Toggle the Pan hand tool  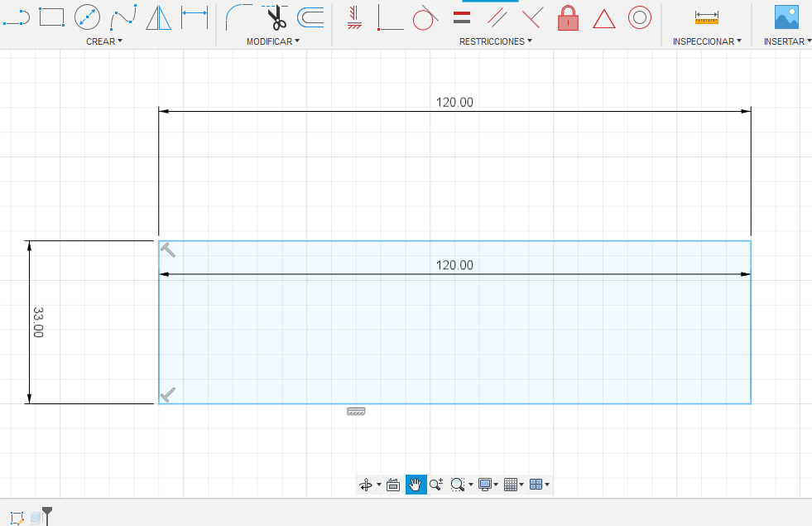(416, 485)
